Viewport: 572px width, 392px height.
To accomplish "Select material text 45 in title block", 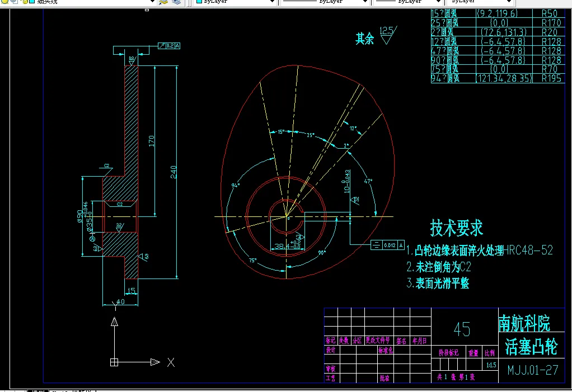I will coord(462,329).
